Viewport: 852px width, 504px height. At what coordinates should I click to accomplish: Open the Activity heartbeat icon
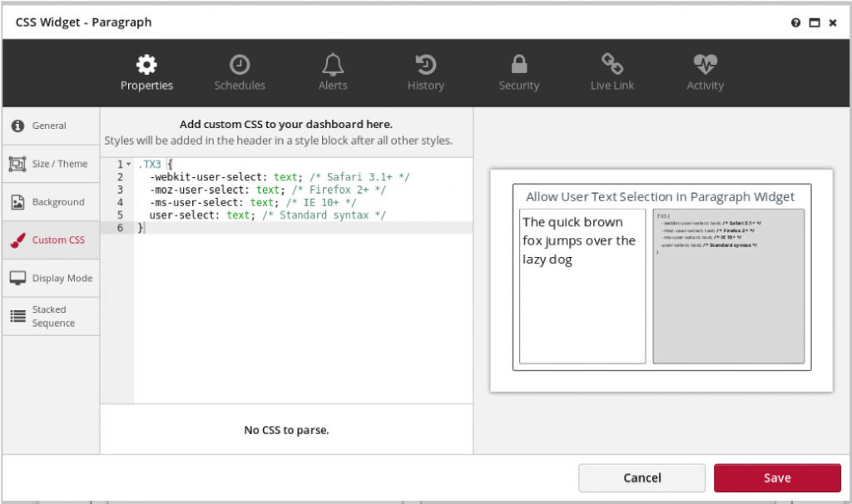click(706, 65)
